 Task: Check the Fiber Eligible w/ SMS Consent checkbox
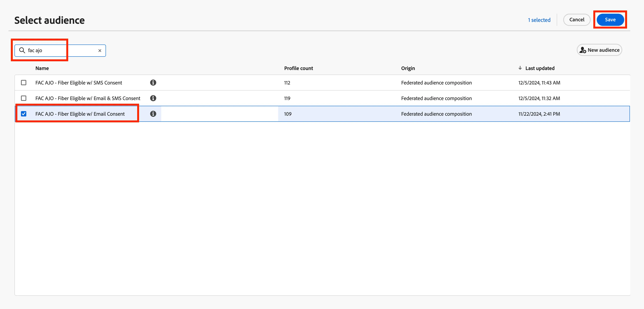point(23,83)
